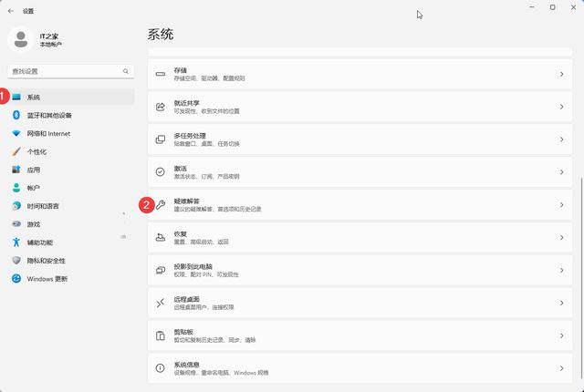
Task: Click the 游戏 gaming controller icon
Action: 16,224
